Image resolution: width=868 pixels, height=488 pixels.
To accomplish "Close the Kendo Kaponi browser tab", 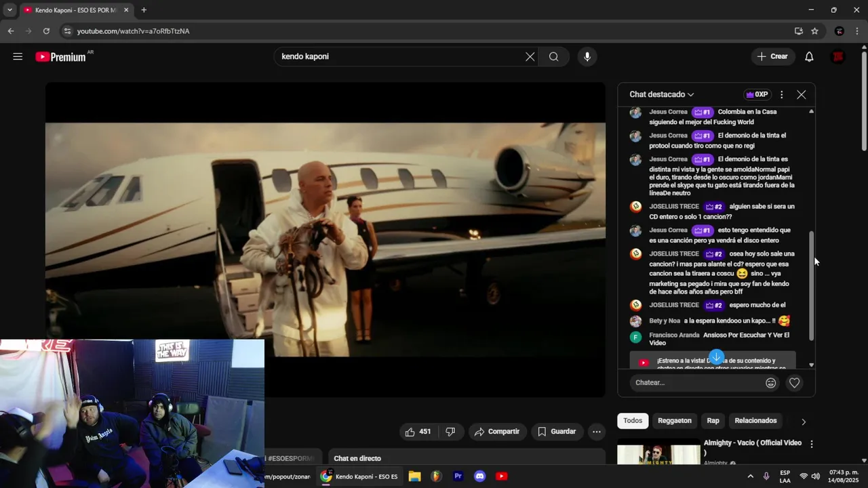I will pyautogui.click(x=126, y=10).
